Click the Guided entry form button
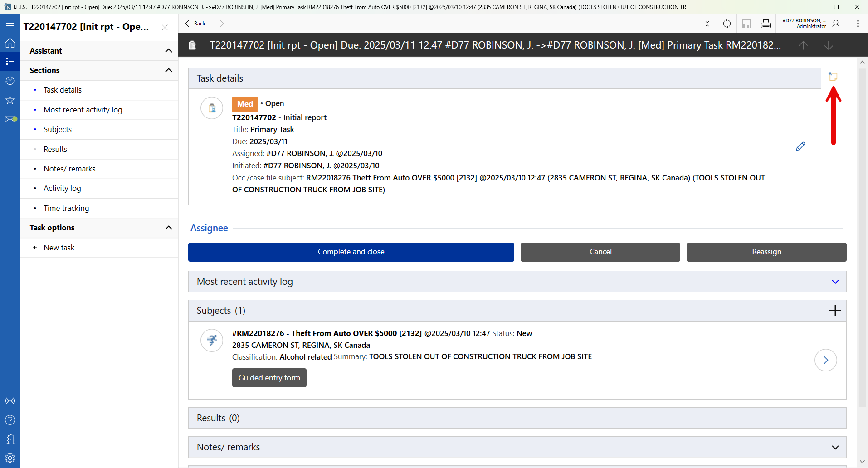 [269, 378]
